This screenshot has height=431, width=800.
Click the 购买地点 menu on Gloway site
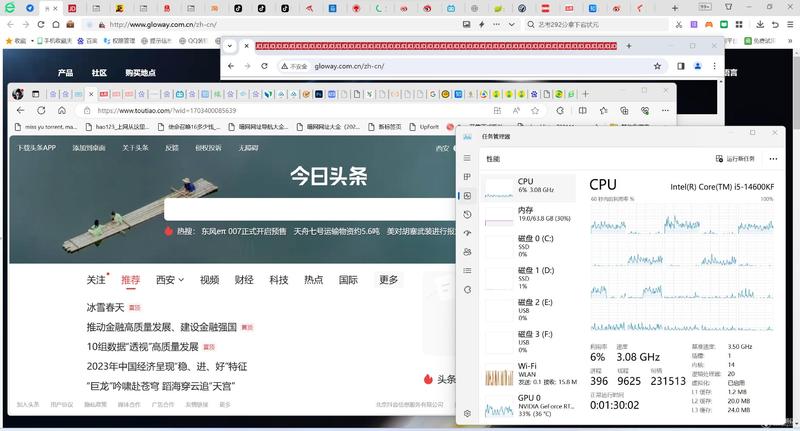(140, 73)
